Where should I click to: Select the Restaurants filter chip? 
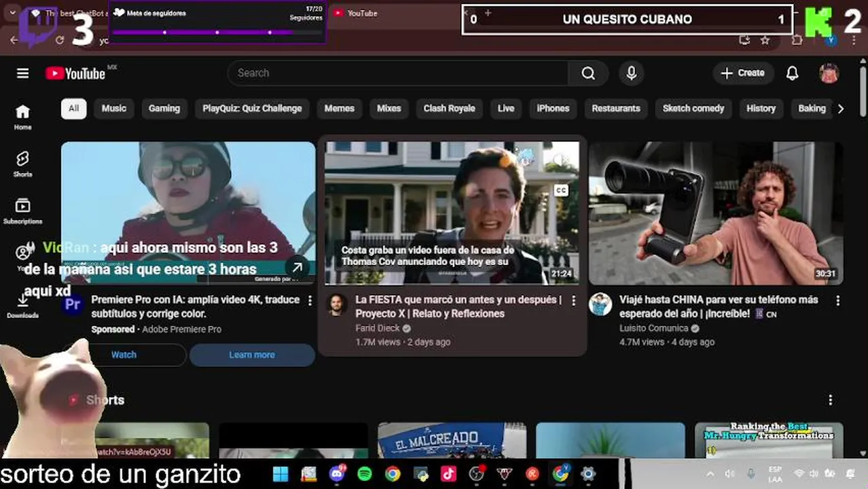click(x=616, y=109)
